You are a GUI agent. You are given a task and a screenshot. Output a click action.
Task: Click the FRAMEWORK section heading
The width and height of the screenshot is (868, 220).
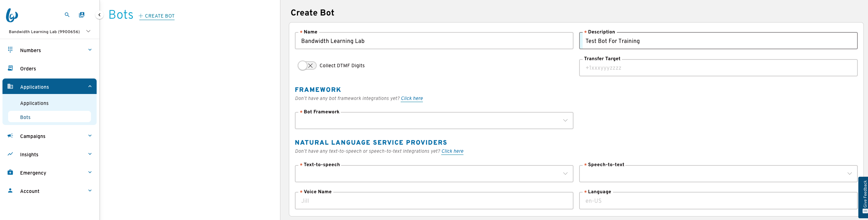[318, 90]
